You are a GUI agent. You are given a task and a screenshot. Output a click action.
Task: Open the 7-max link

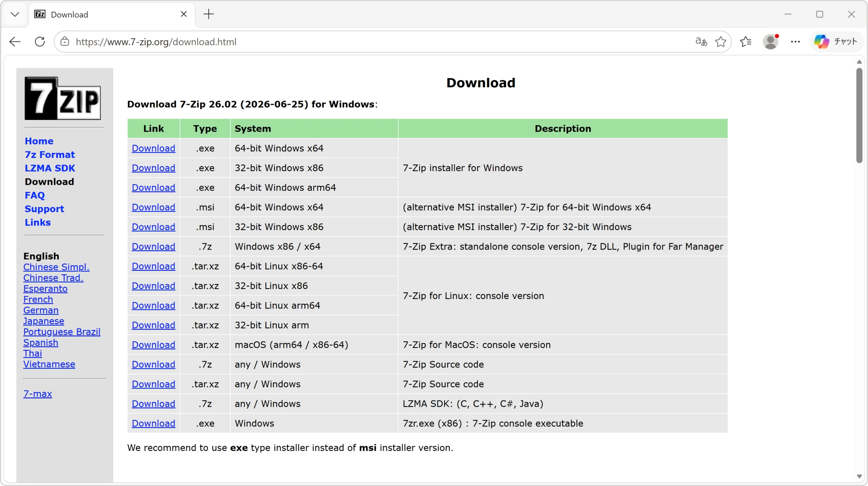[38, 394]
